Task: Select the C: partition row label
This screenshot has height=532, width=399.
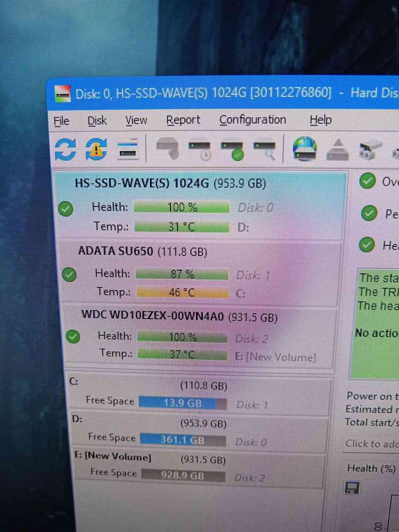Action: (74, 381)
